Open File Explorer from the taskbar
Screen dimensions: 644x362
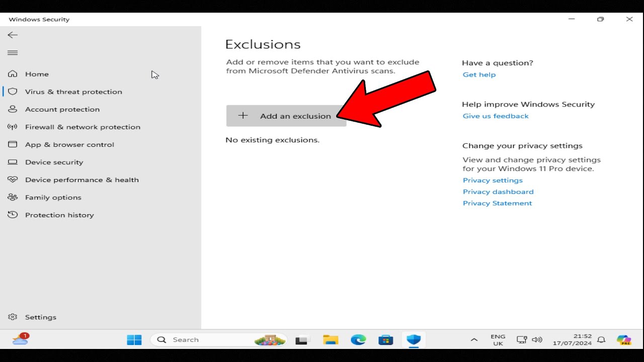pos(331,340)
